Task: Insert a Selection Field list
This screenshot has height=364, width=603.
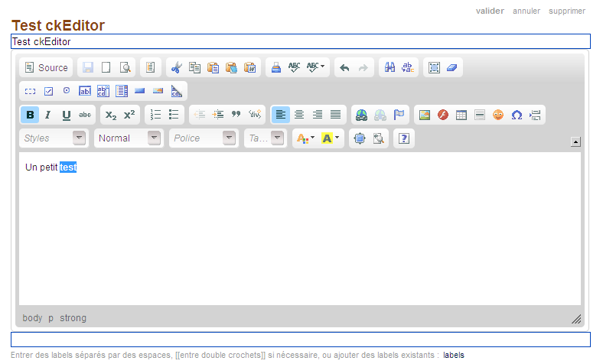Action: click(x=122, y=91)
